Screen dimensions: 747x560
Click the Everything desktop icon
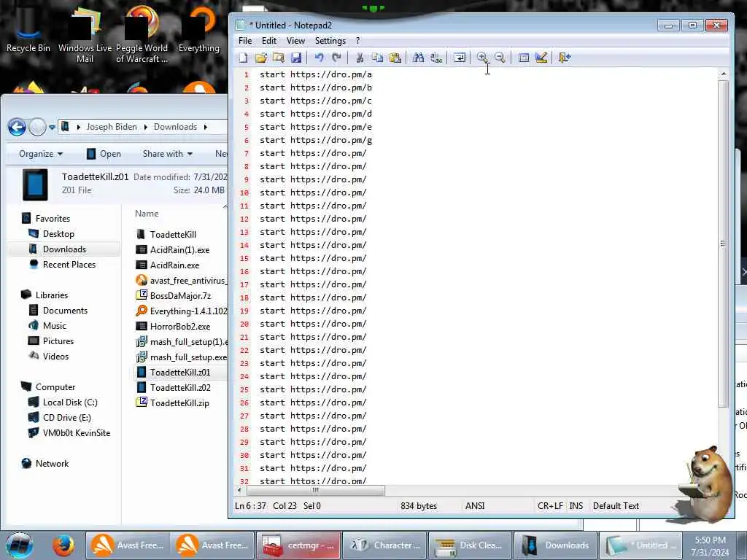(198, 31)
